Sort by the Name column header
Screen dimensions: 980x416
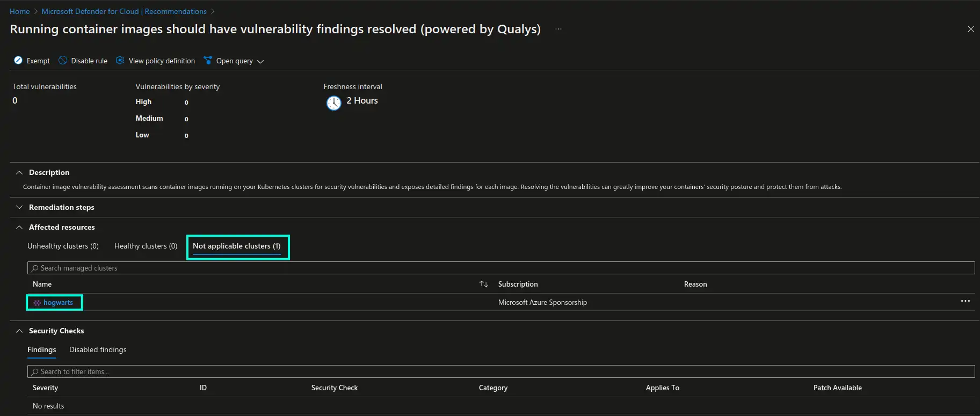pyautogui.click(x=42, y=284)
